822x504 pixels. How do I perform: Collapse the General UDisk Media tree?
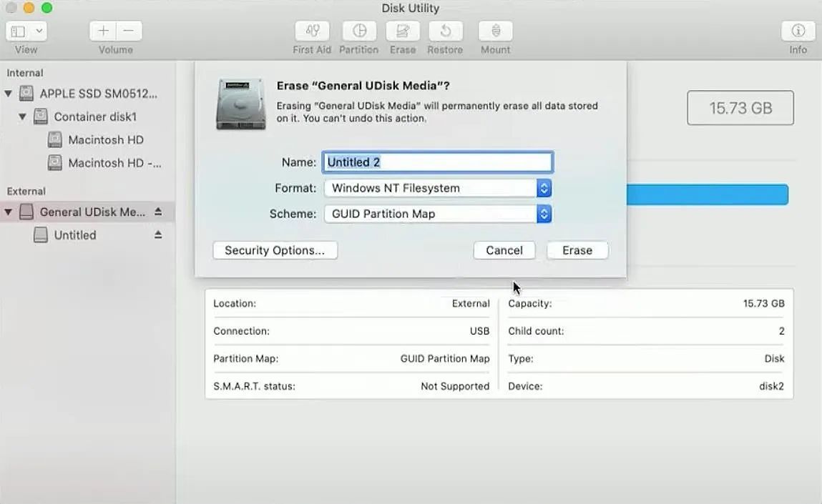(9, 212)
